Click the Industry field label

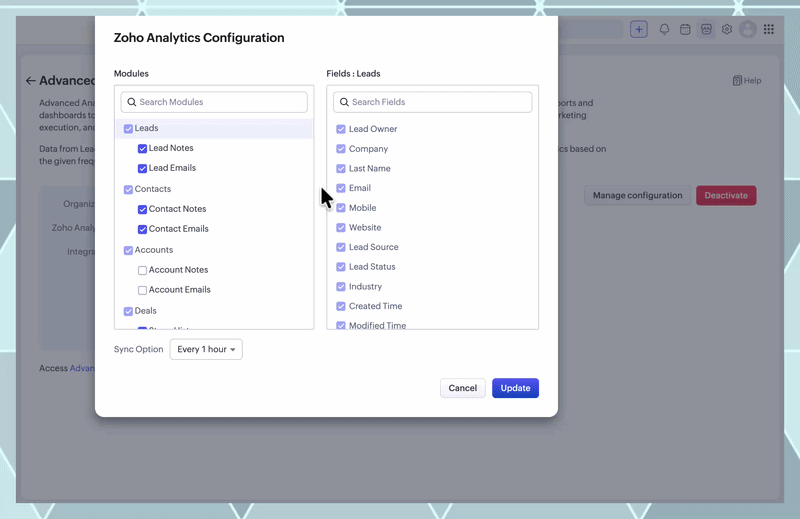[365, 286]
